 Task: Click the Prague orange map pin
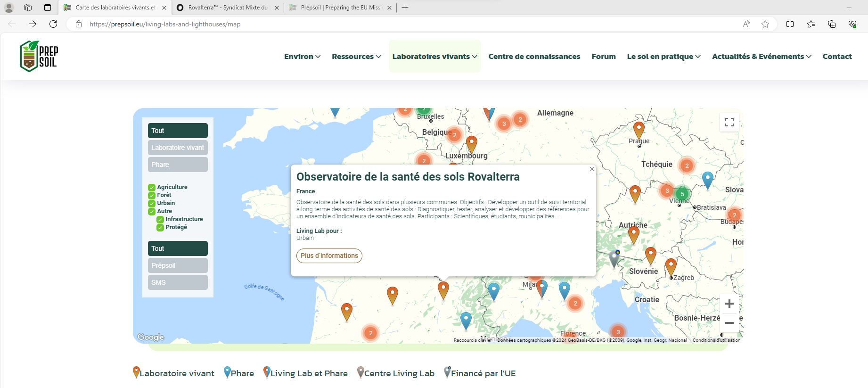pyautogui.click(x=639, y=130)
